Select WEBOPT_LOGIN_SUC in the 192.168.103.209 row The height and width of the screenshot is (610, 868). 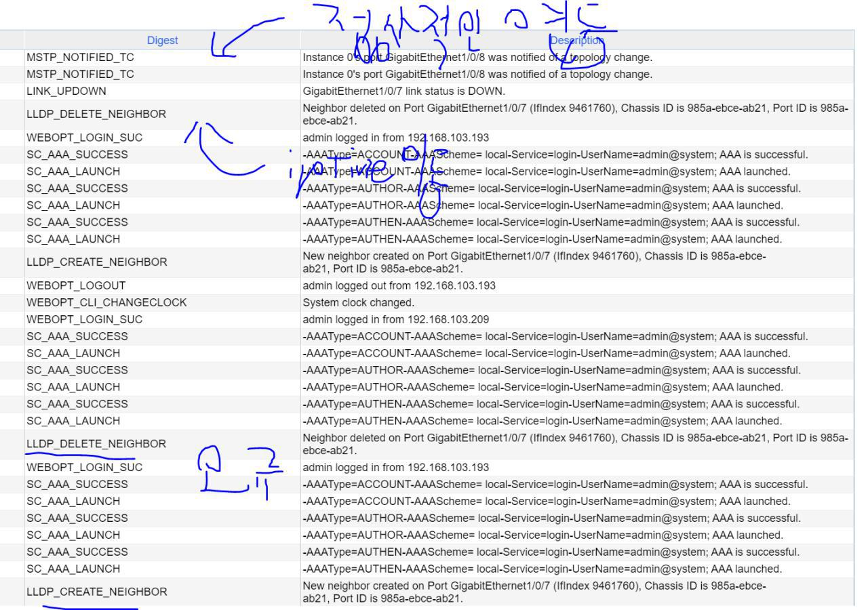point(84,320)
